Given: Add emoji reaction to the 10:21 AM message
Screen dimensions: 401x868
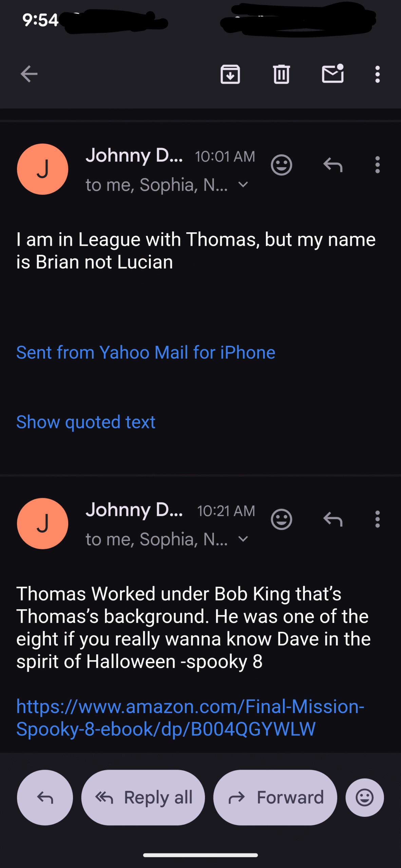Looking at the screenshot, I should 281,519.
